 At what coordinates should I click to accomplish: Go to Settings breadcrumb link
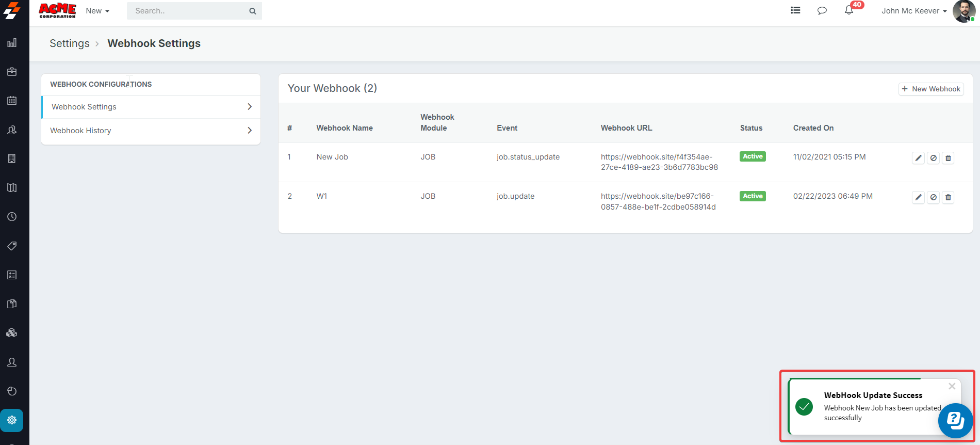(x=70, y=43)
